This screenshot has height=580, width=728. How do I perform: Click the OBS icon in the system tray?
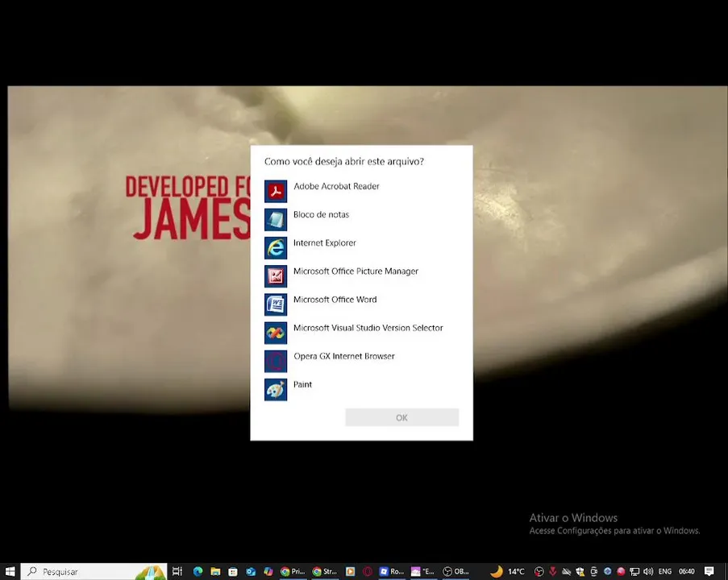(x=539, y=571)
